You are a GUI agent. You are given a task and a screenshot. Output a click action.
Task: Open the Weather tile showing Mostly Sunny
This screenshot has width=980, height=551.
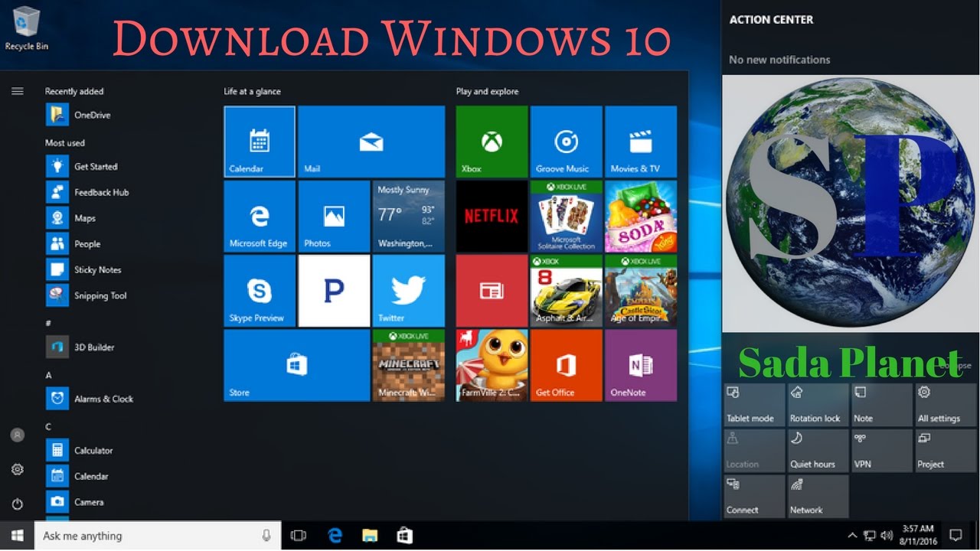pos(409,217)
